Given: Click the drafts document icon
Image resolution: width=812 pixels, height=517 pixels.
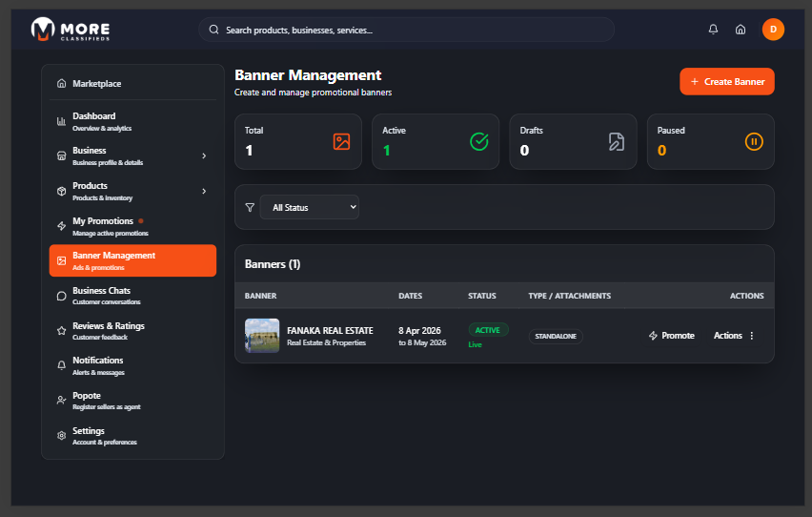Looking at the screenshot, I should tap(617, 142).
